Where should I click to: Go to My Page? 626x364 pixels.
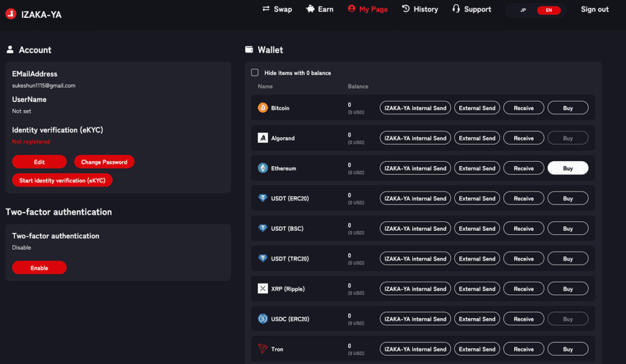coord(367,9)
